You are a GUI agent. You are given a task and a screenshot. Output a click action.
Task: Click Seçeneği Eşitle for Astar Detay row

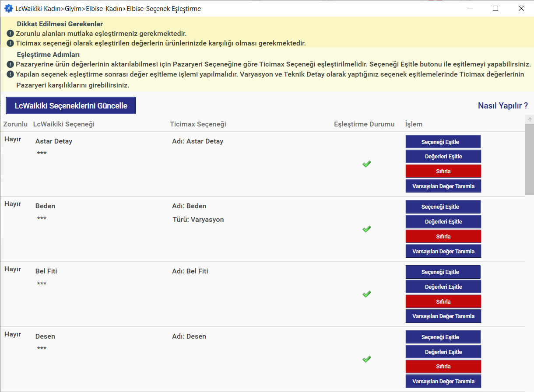443,142
